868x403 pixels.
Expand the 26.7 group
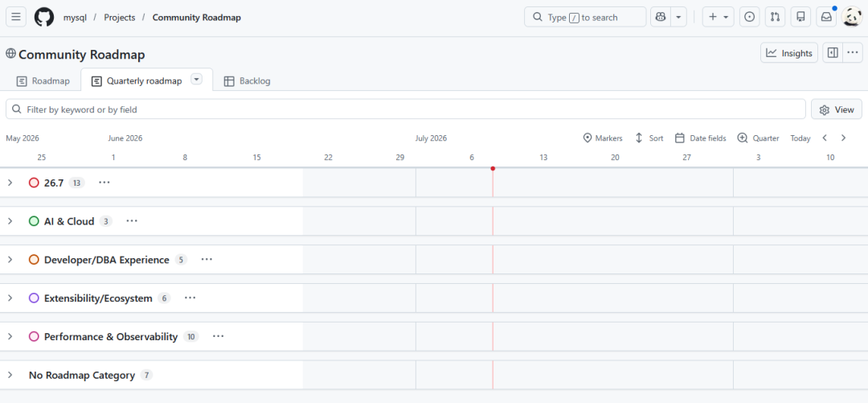click(x=10, y=183)
